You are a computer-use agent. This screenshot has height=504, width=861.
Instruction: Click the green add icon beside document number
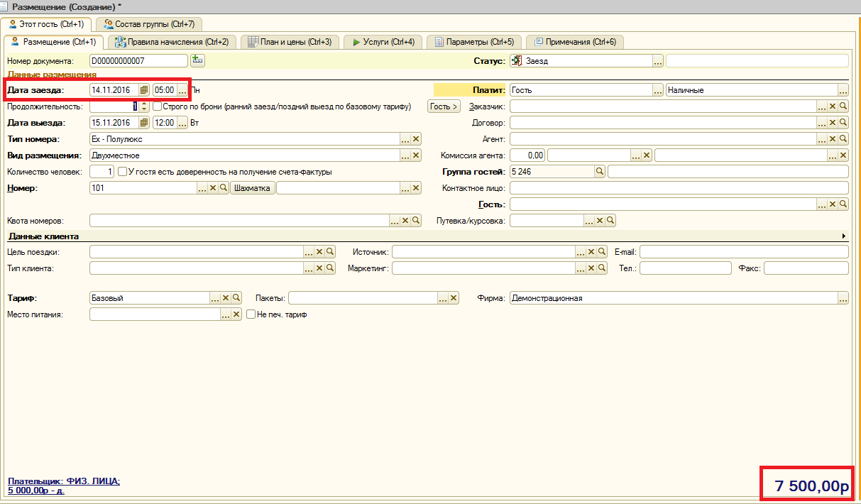(197, 61)
